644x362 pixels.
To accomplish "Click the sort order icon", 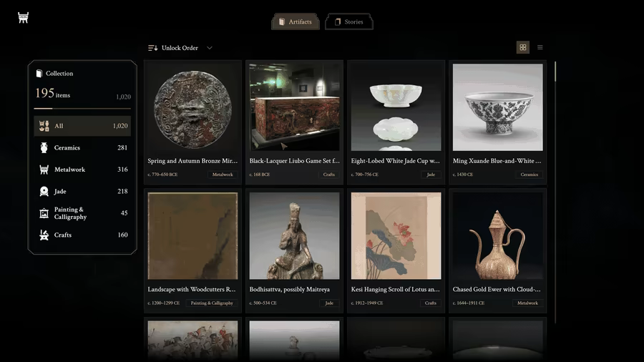I will (x=153, y=48).
